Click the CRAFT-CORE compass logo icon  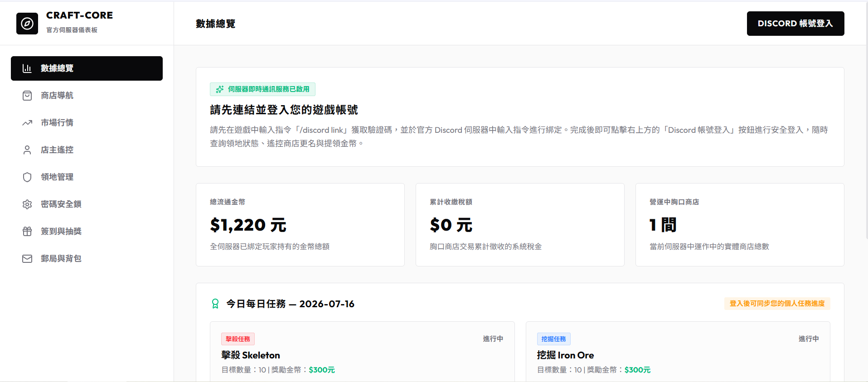tap(27, 24)
